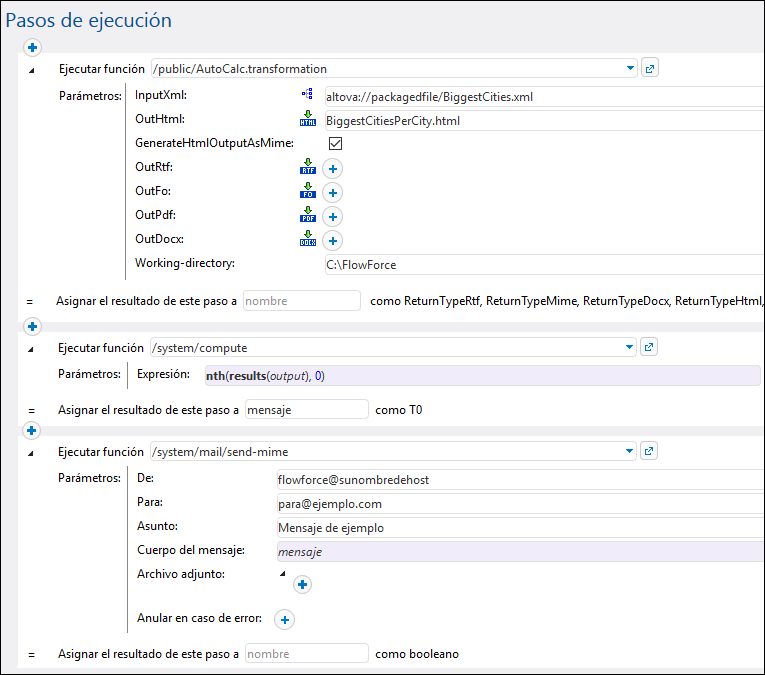This screenshot has width=765, height=675.
Task: Click the plus button next to OutFo
Action: tap(332, 193)
